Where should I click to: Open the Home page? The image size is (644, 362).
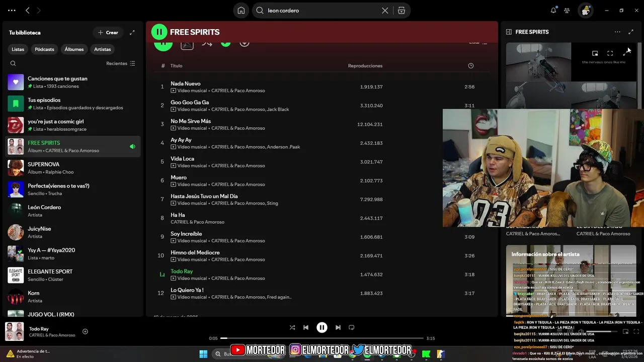pyautogui.click(x=241, y=11)
